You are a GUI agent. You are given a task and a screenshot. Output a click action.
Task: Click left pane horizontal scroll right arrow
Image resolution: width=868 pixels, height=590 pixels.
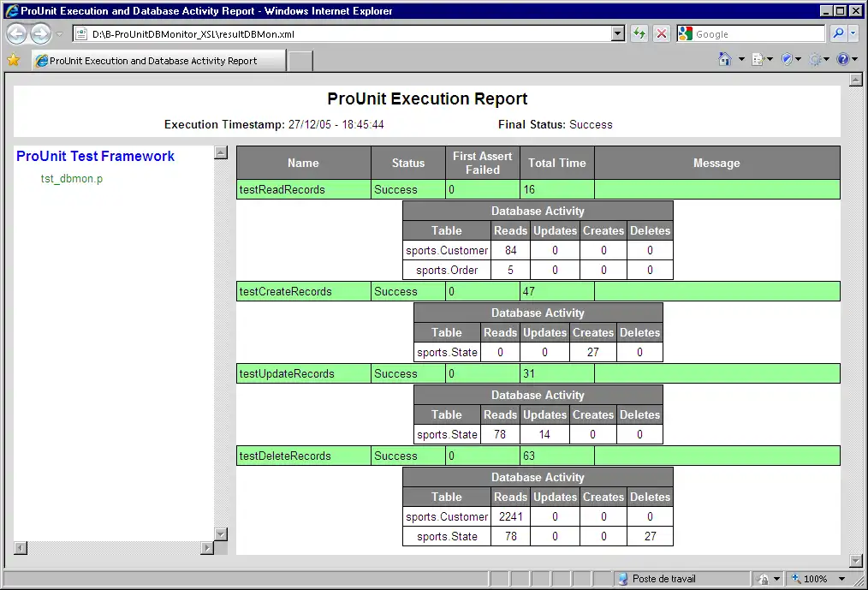coord(207,548)
